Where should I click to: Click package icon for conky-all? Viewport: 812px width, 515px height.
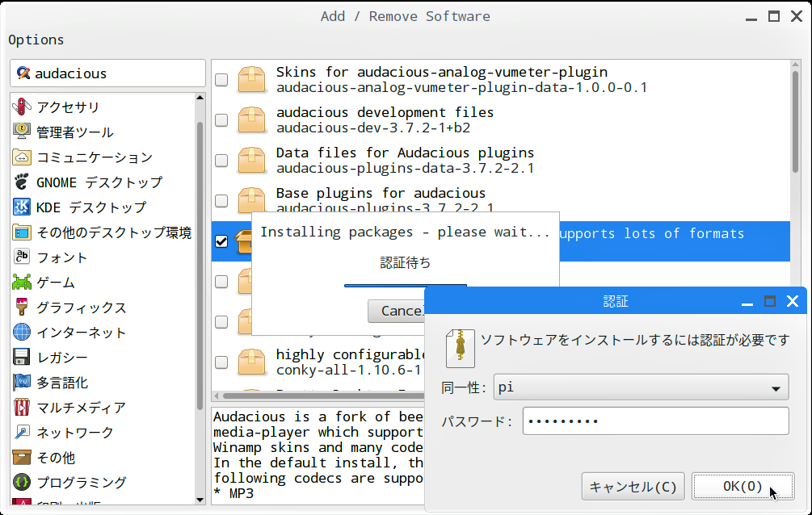pyautogui.click(x=251, y=362)
